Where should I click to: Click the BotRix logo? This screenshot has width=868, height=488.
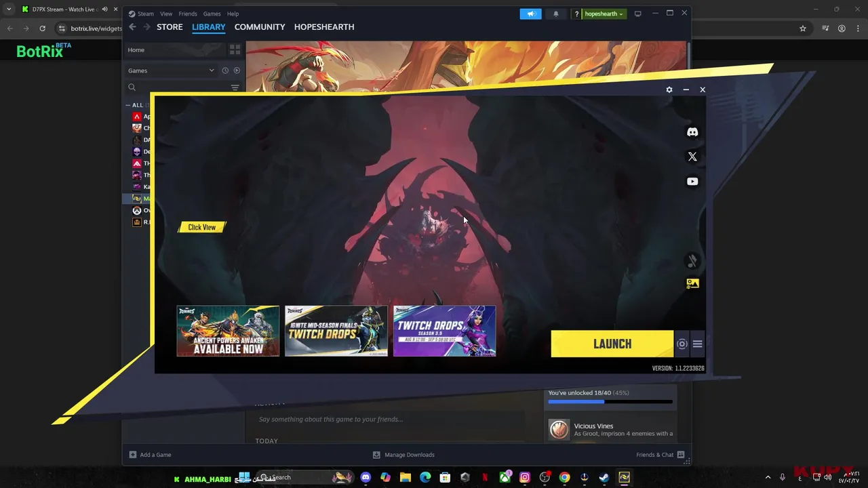click(43, 50)
